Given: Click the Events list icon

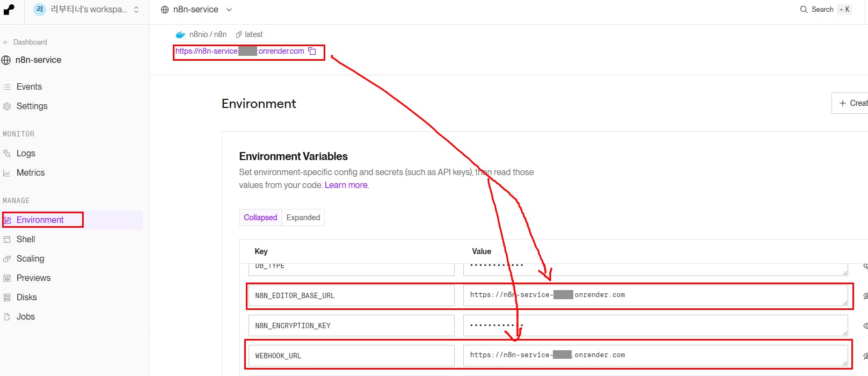Looking at the screenshot, I should pyautogui.click(x=7, y=86).
